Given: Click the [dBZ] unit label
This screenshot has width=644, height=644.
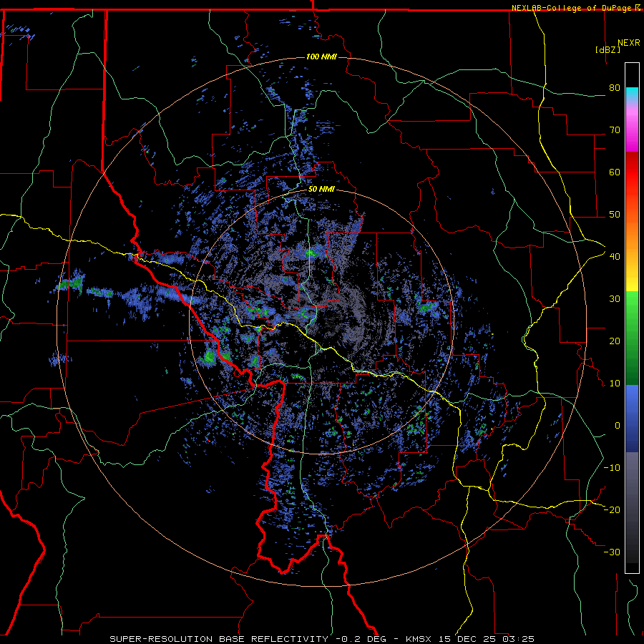Looking at the screenshot, I should pos(608,49).
